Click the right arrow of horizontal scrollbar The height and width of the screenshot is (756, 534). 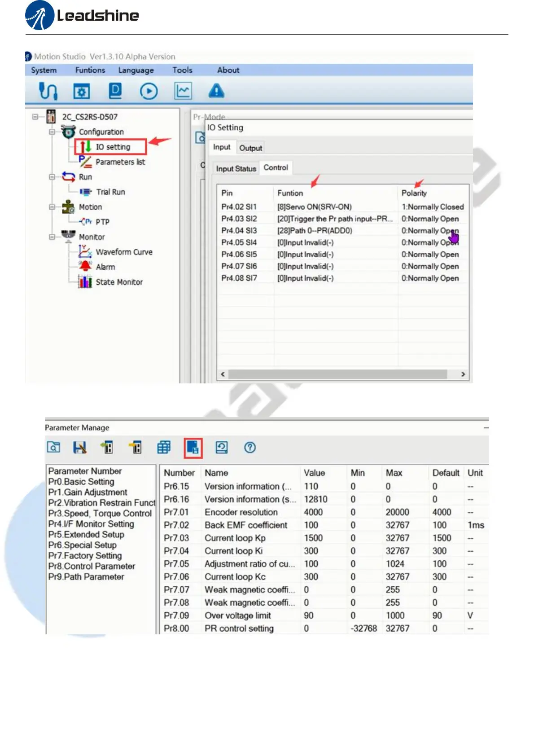click(x=463, y=374)
